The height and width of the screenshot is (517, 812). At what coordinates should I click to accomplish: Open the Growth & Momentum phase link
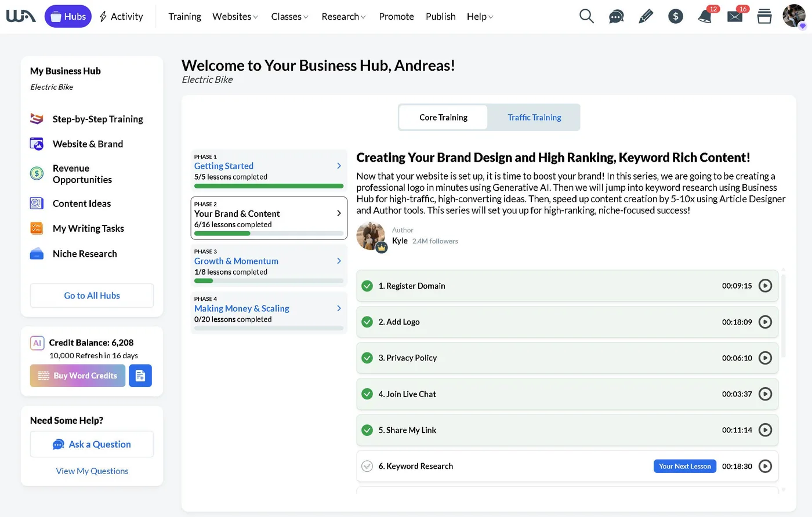tap(236, 261)
